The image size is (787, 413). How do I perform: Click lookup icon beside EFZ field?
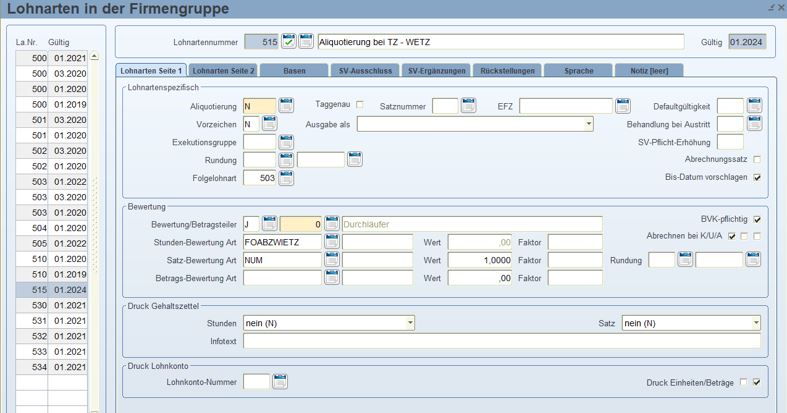(x=623, y=105)
